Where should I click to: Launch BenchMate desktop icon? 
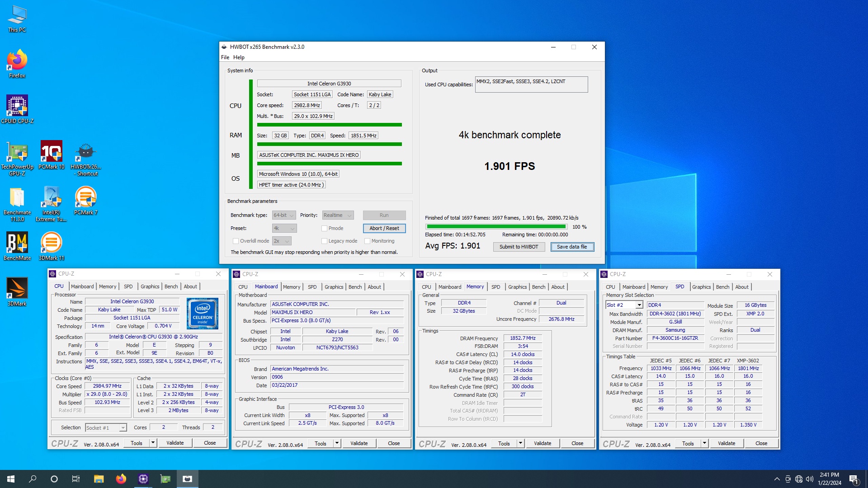coord(17,246)
